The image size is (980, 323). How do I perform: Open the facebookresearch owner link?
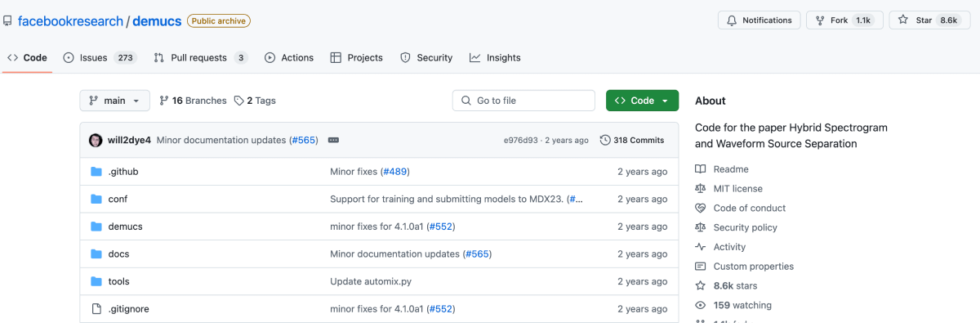tap(70, 20)
